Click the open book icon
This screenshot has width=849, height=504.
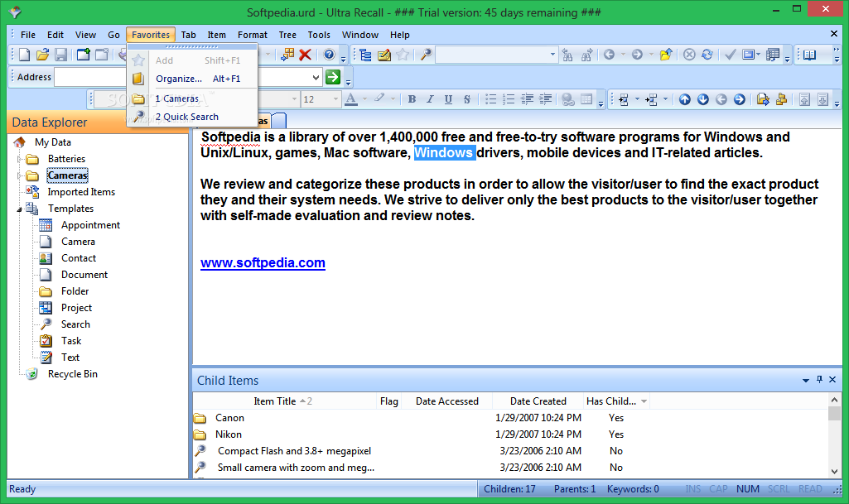coord(809,55)
